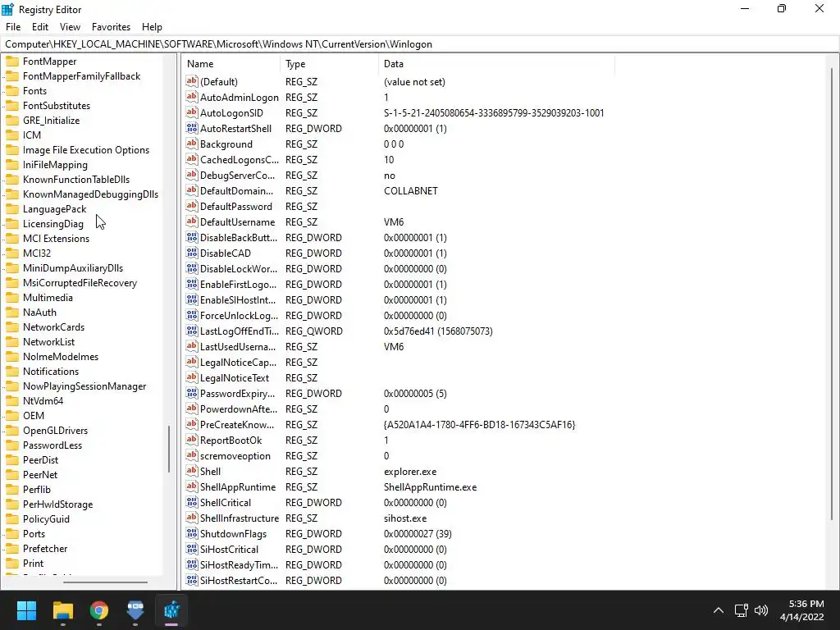Open the Help menu
Screen dimensions: 840x630
[152, 27]
